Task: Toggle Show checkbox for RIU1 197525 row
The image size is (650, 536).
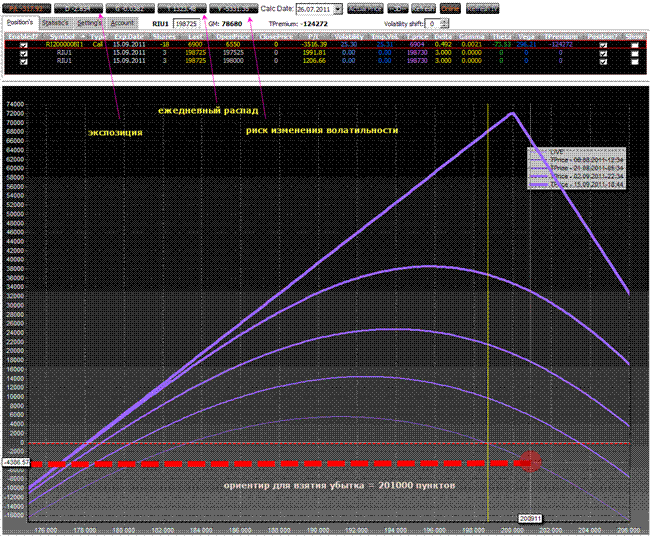Action: tap(634, 53)
